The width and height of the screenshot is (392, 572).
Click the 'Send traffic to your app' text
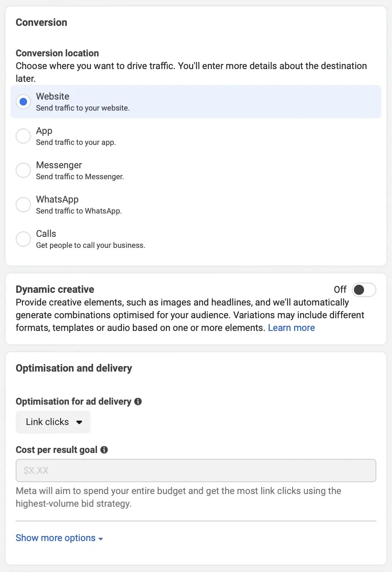pos(76,142)
